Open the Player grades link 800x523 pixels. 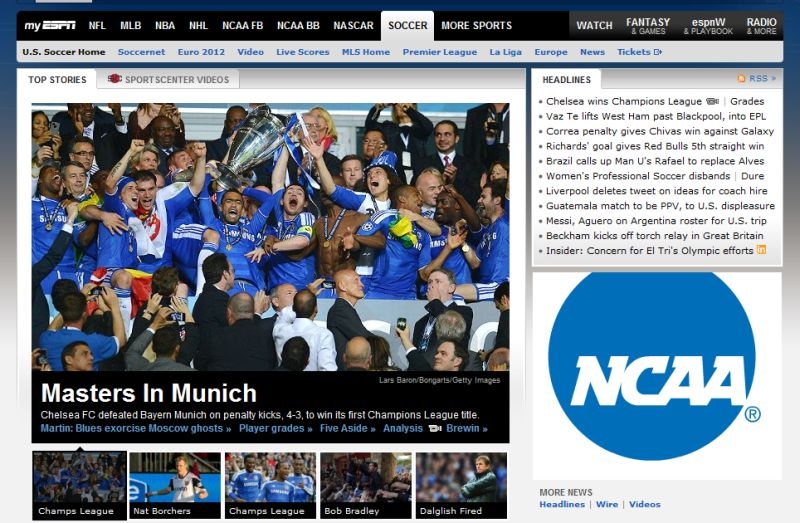click(x=276, y=428)
